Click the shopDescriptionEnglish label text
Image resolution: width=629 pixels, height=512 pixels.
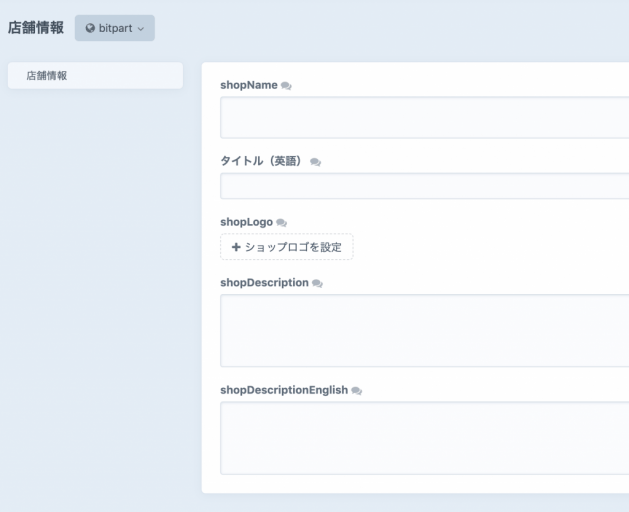tap(283, 390)
